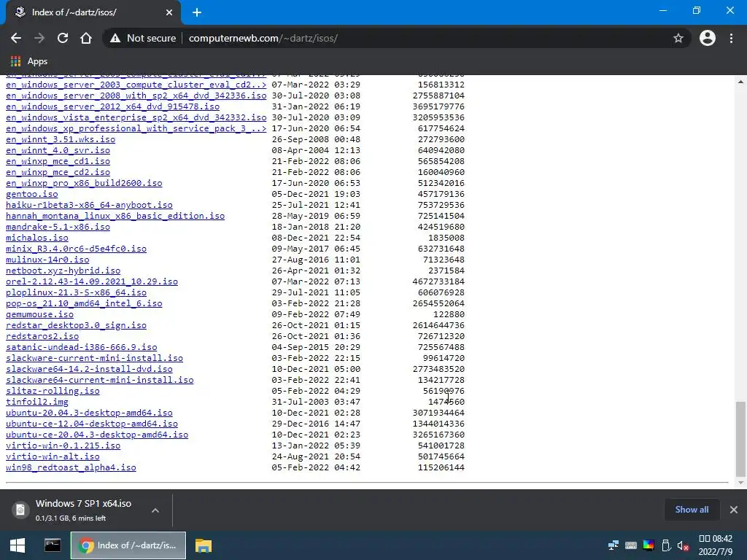Reload the current page
The height and width of the screenshot is (560, 747).
pyautogui.click(x=63, y=38)
